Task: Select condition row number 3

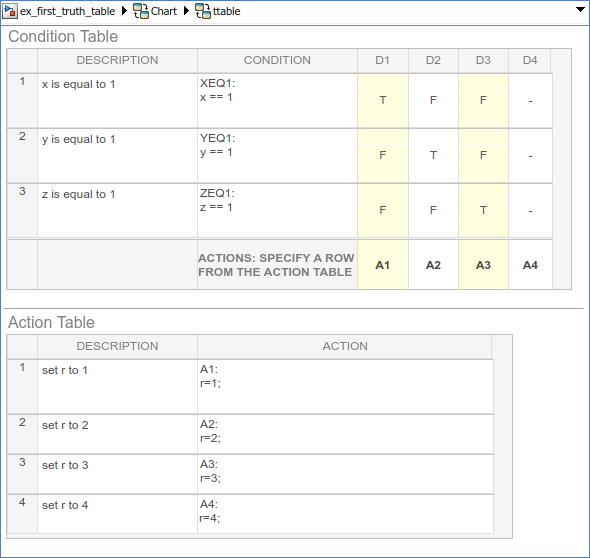Action: 22,210
